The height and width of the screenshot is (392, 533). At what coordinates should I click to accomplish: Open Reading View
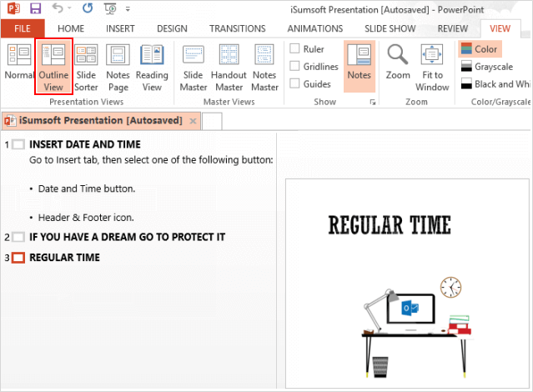pyautogui.click(x=152, y=66)
